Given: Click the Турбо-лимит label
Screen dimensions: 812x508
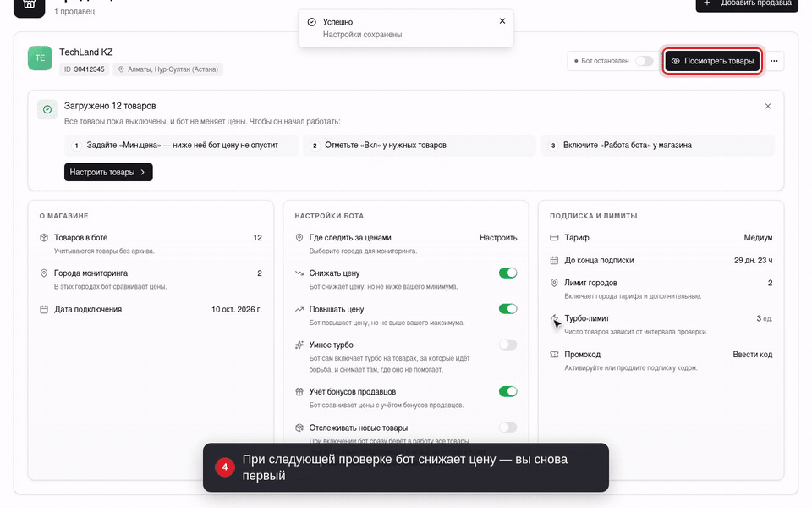Looking at the screenshot, I should click(587, 318).
